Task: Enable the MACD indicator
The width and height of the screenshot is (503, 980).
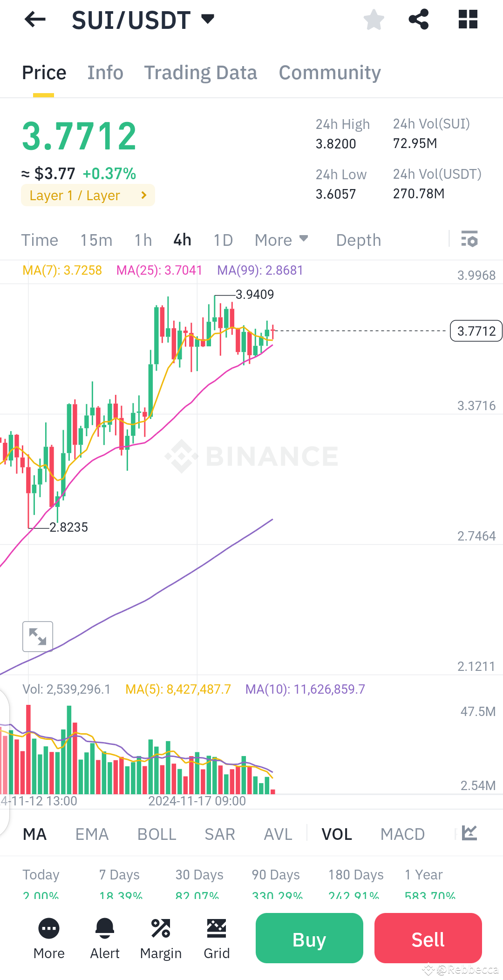Action: [402, 834]
